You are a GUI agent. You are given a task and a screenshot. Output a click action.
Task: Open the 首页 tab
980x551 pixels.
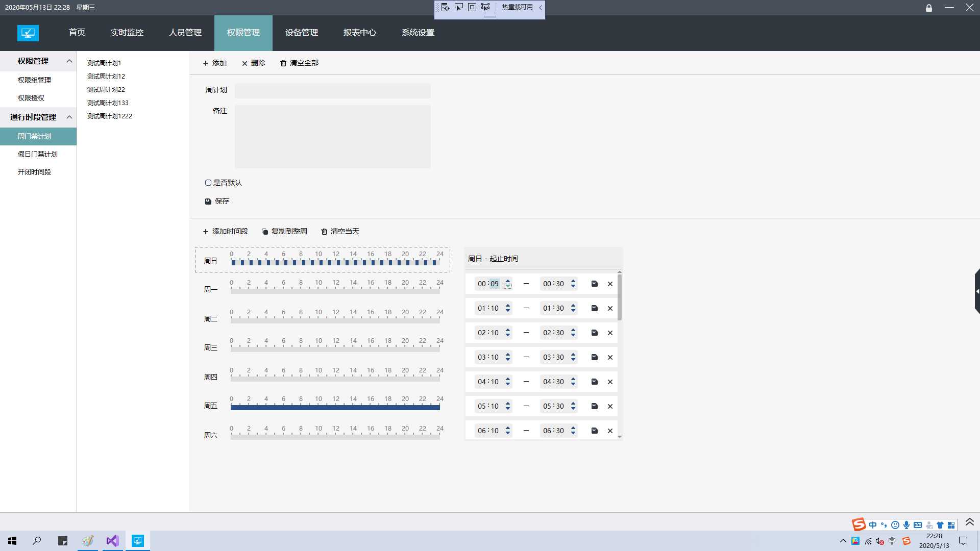click(x=77, y=33)
